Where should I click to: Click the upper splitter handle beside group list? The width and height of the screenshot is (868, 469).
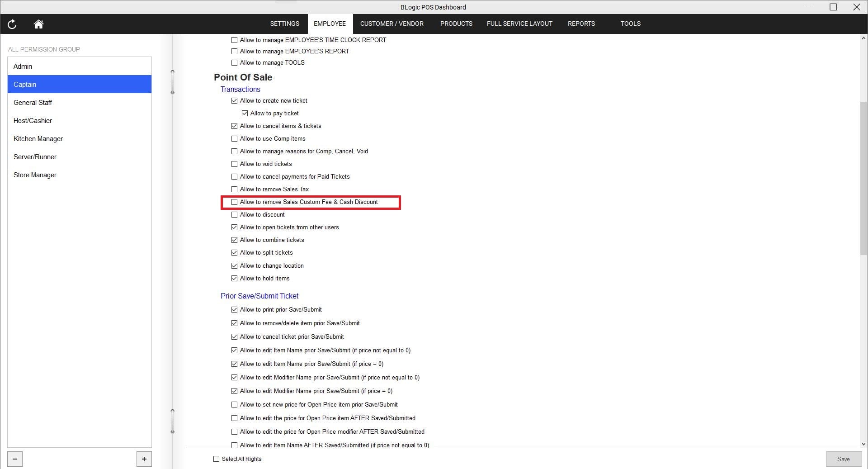coord(172,82)
